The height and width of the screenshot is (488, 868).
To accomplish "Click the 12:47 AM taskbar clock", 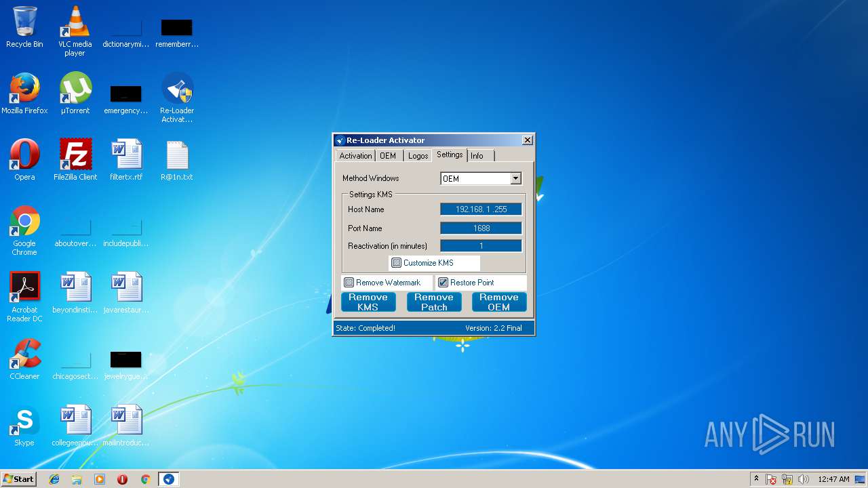I will [833, 479].
